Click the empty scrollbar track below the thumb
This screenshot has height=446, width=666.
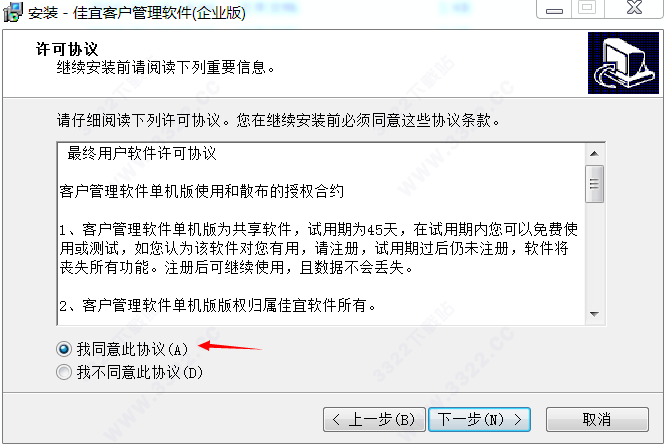[x=594, y=254]
